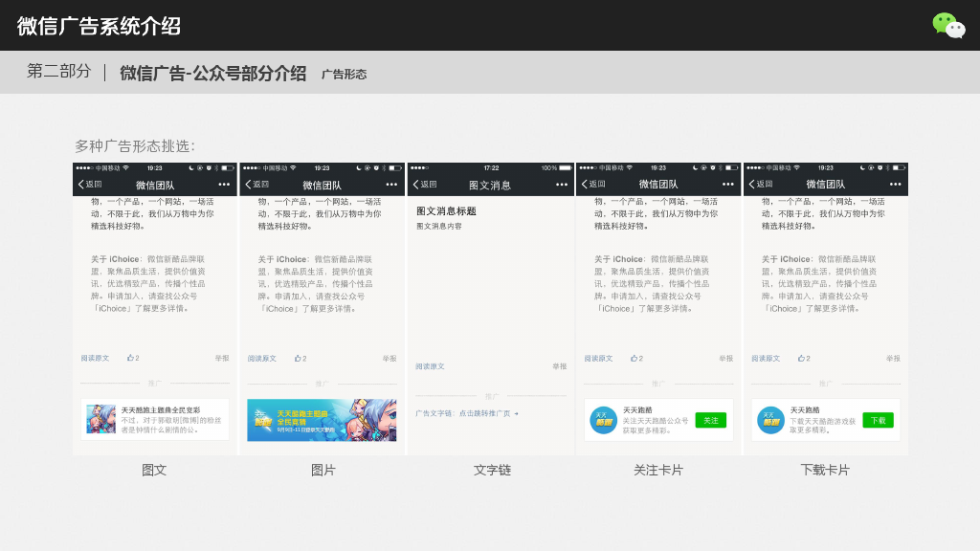Tap the thumbs-up icon above the 关注 card
The height and width of the screenshot is (551, 980).
point(635,358)
